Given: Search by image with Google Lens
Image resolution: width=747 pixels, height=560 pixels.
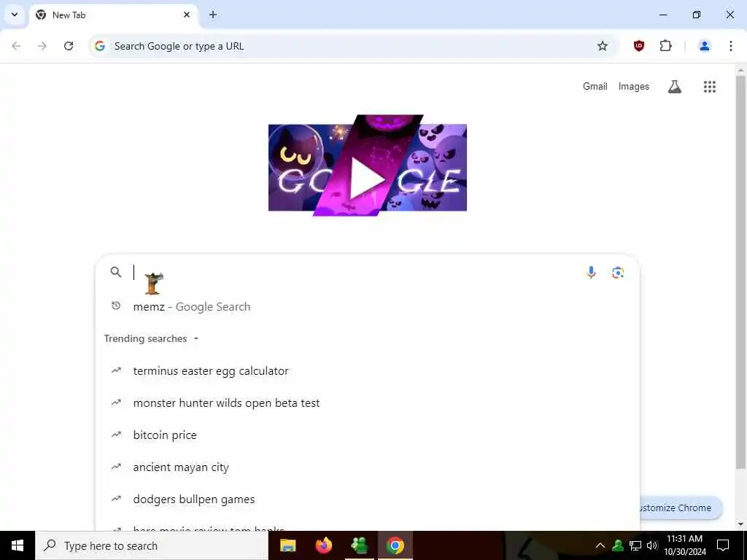Looking at the screenshot, I should (x=618, y=273).
